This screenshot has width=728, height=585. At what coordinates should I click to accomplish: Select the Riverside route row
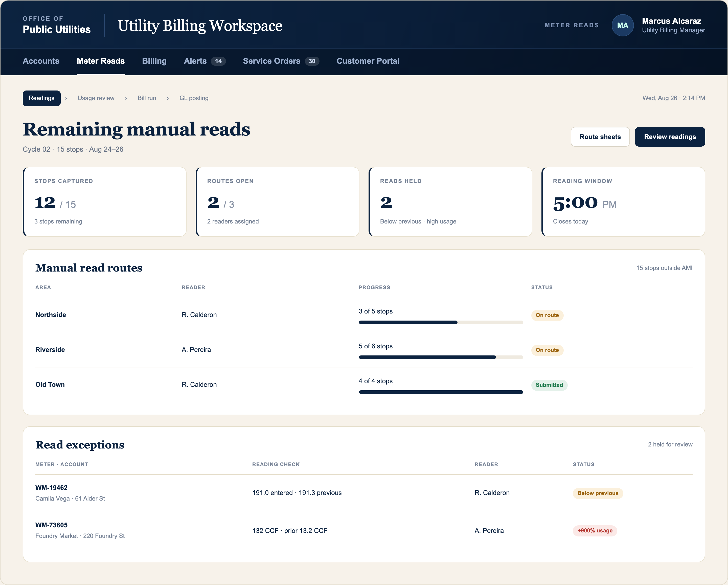[364, 350]
